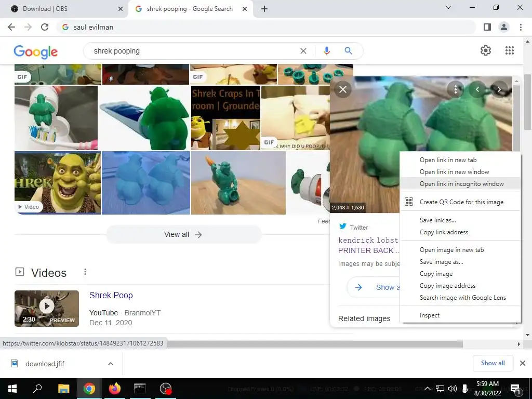
Task: Open the Videos section three-dot menu
Action: (x=85, y=272)
